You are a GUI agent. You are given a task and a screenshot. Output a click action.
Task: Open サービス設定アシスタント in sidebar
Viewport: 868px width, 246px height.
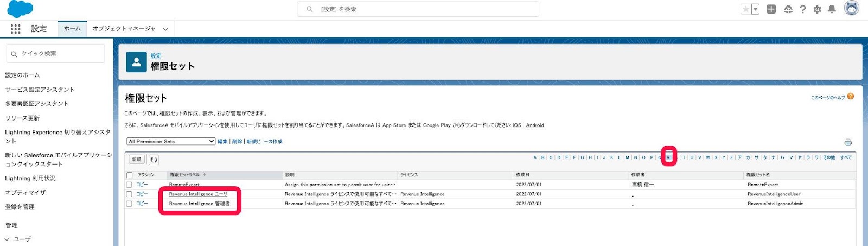pos(40,89)
